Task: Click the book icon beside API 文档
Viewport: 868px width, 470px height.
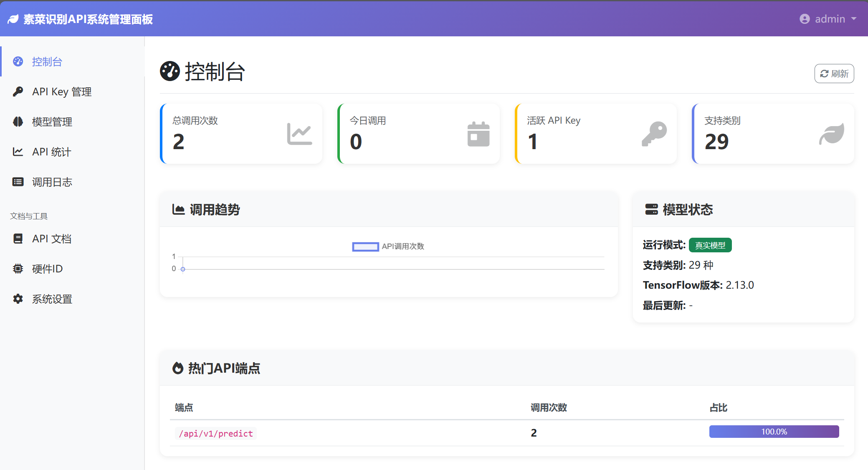Action: coord(18,239)
